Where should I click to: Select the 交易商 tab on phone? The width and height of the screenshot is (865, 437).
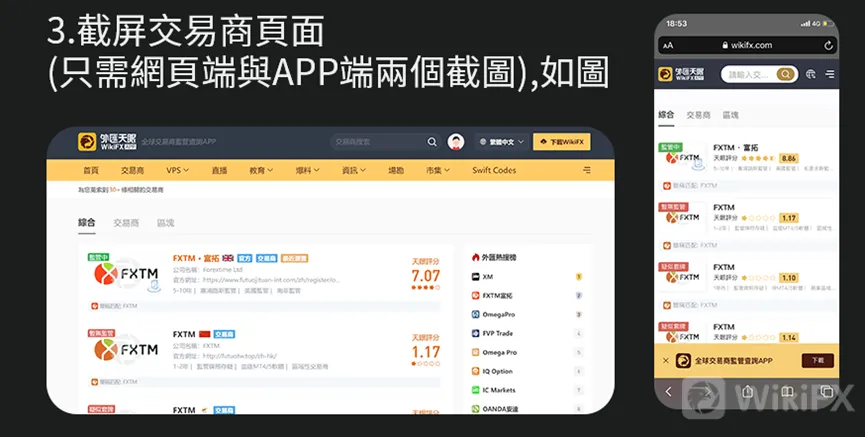coord(698,115)
